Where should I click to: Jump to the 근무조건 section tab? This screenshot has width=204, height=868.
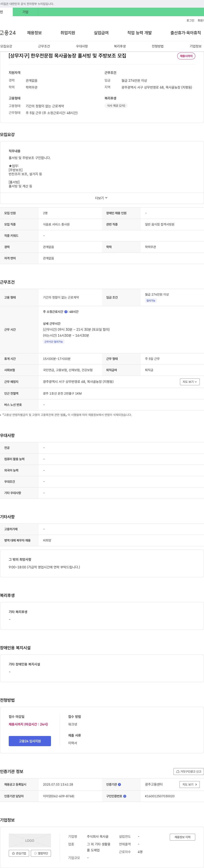(44, 46)
